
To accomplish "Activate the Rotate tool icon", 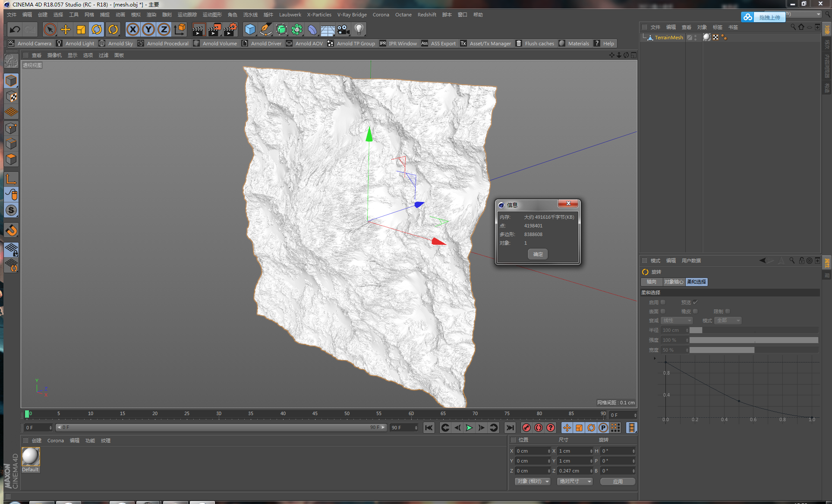I will (x=97, y=29).
